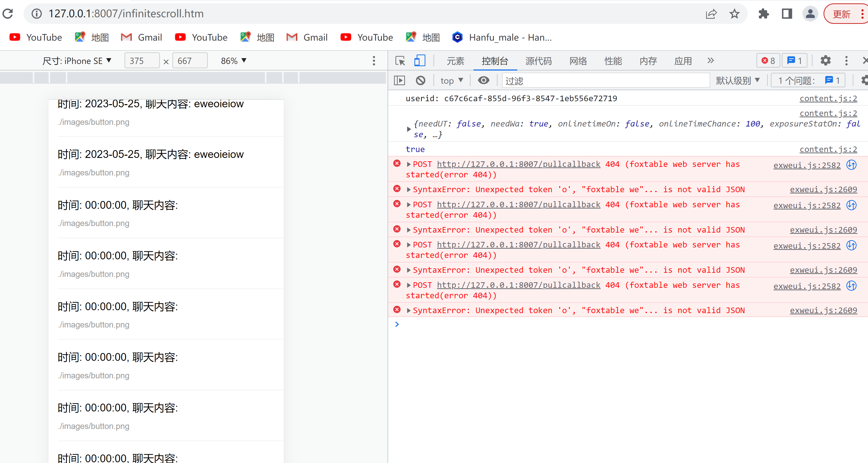This screenshot has width=868, height=463.
Task: Click the network request icon on first POST error
Action: pos(851,165)
